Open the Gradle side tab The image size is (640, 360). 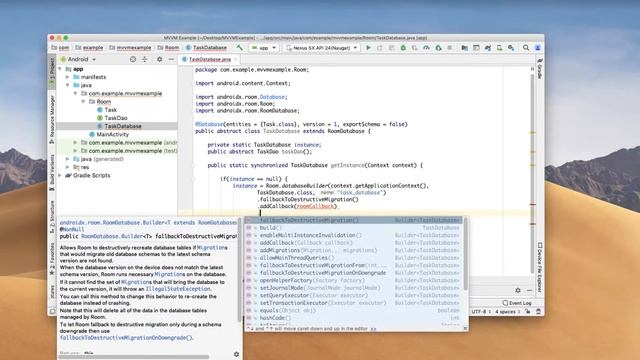click(x=540, y=69)
